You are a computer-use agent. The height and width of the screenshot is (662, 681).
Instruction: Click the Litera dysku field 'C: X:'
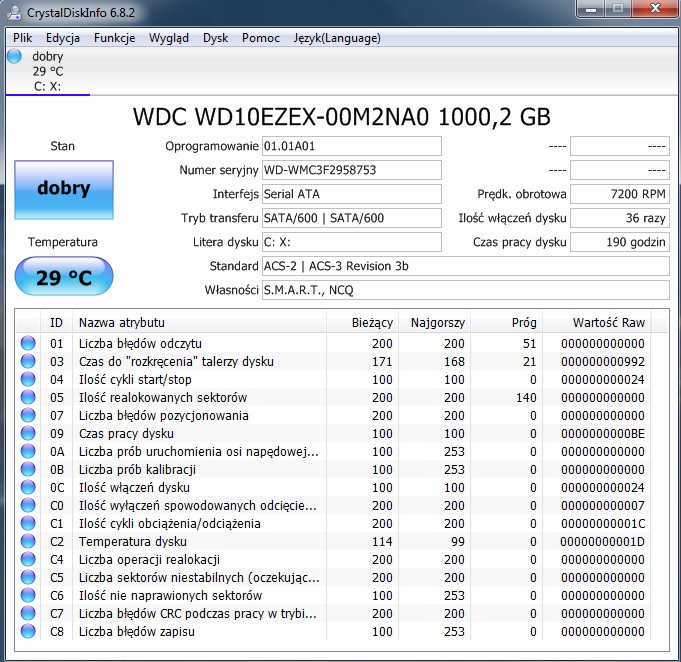[352, 242]
